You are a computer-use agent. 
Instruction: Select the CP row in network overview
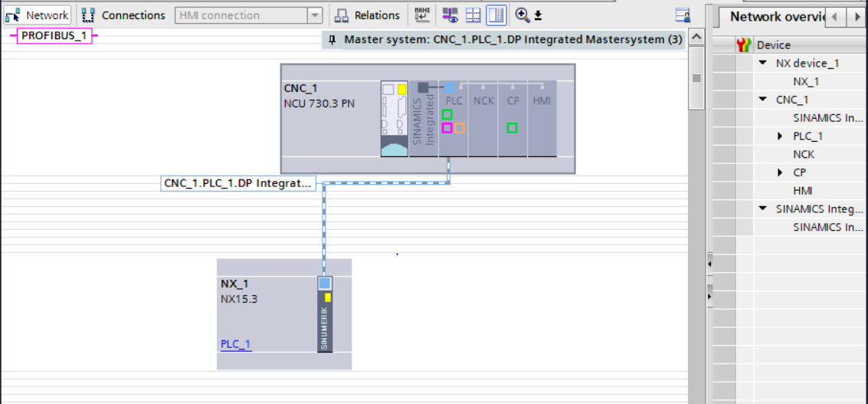tap(799, 172)
